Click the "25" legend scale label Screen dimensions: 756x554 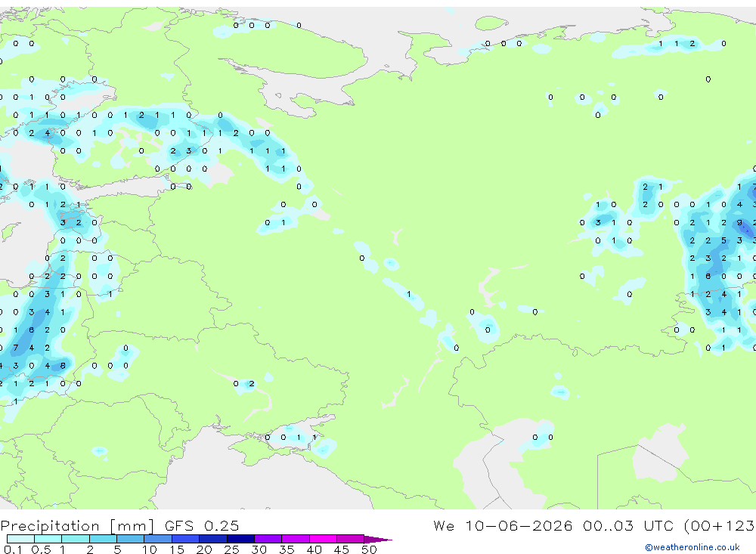(231, 549)
